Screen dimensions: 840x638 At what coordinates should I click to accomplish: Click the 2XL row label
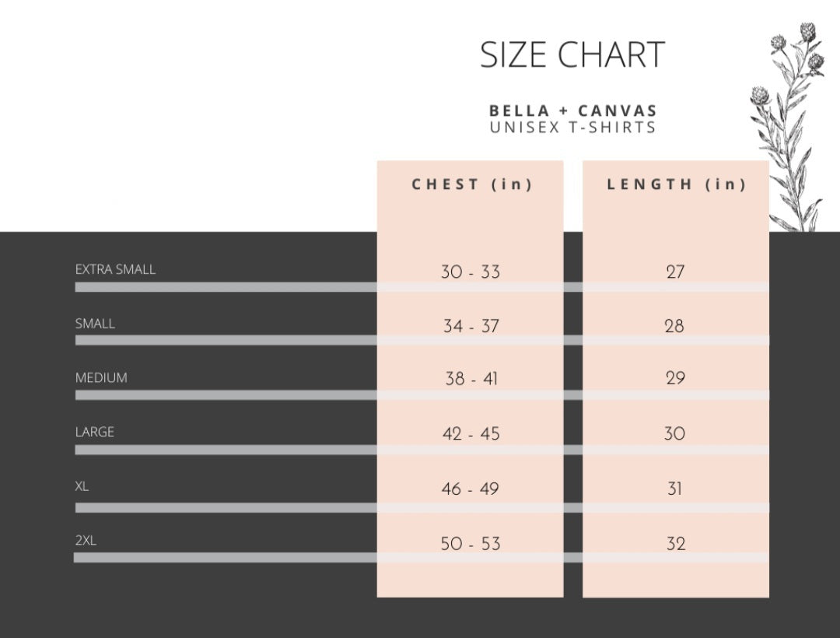[86, 540]
